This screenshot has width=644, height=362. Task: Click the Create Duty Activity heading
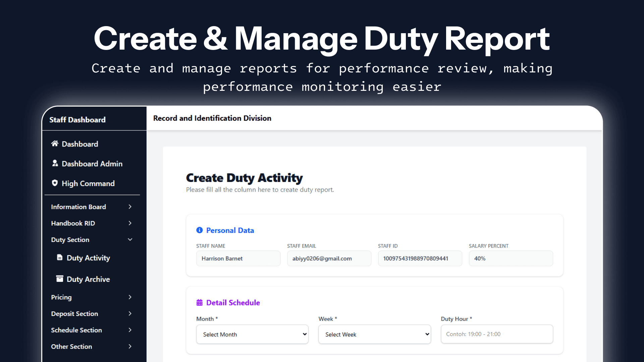[x=245, y=178]
